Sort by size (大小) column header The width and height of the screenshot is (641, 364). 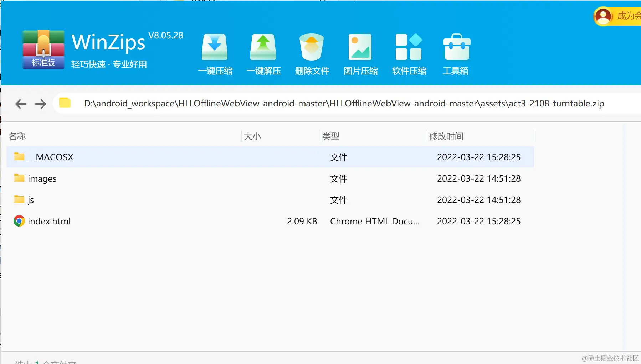(252, 136)
